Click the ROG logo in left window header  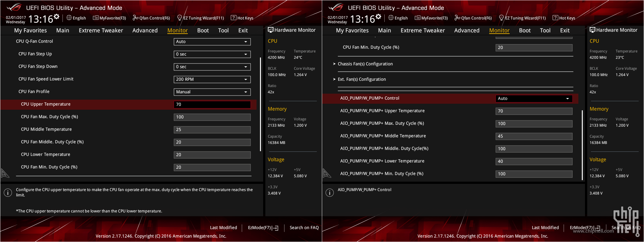pos(14,7)
